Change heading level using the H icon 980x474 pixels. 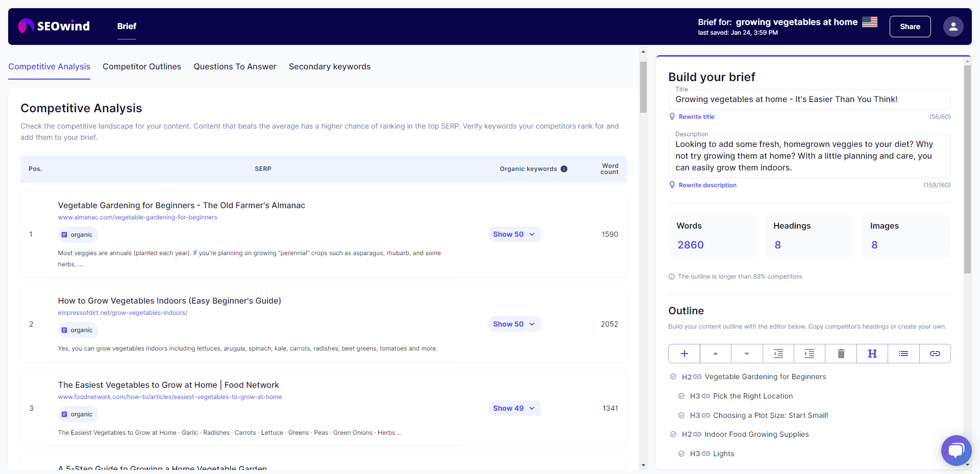pos(872,353)
